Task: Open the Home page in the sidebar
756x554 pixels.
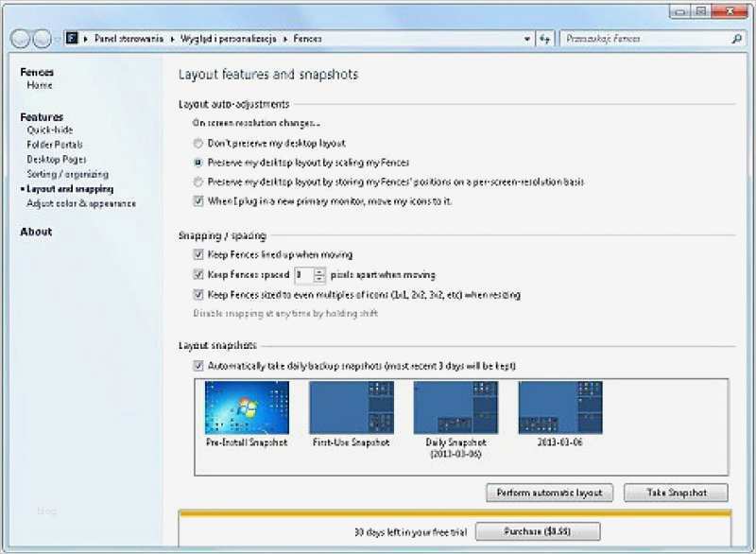Action: [x=40, y=85]
